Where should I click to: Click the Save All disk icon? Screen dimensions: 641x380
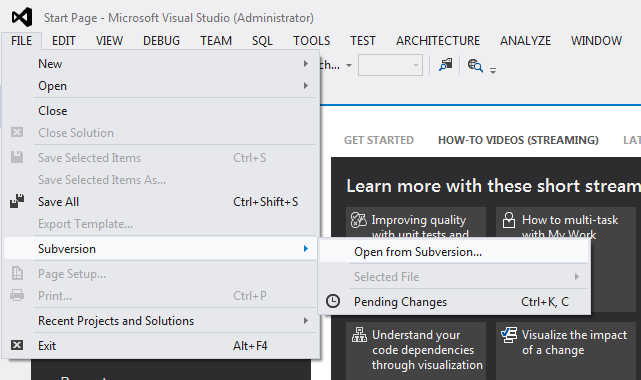(x=17, y=201)
